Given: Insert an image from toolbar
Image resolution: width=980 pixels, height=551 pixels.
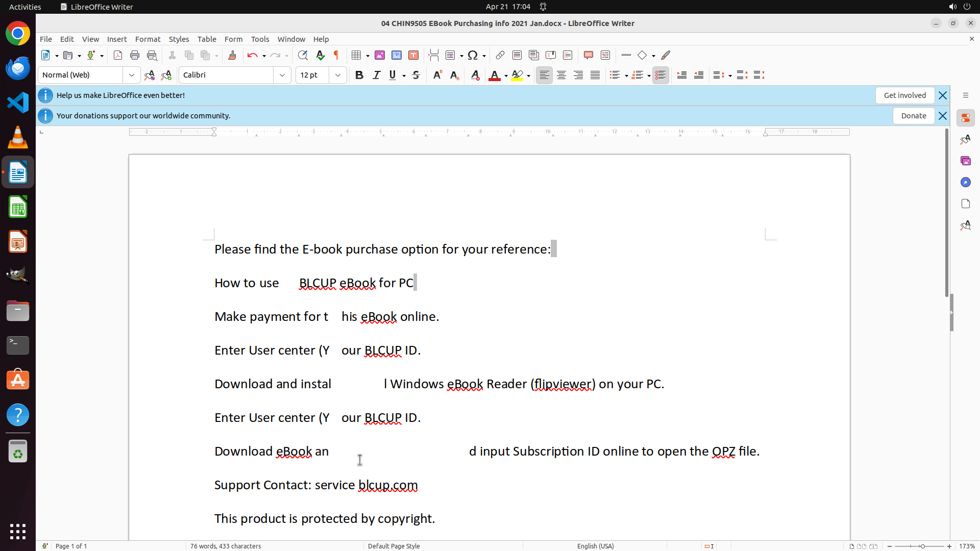Looking at the screenshot, I should 380,55.
